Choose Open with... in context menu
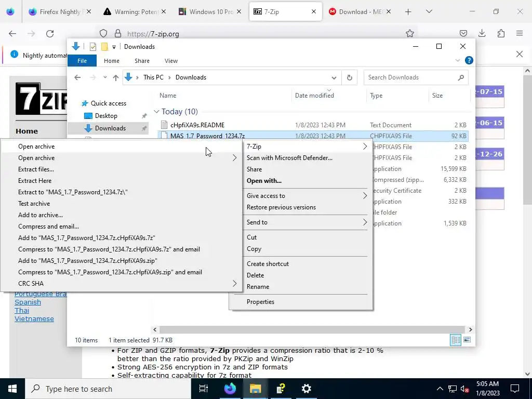The height and width of the screenshot is (399, 532). tap(264, 181)
